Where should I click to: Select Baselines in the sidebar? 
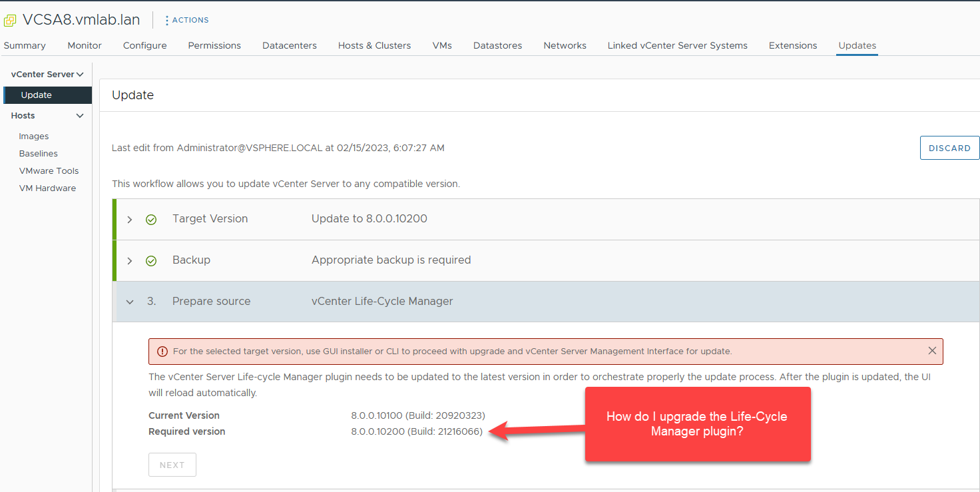click(x=38, y=153)
